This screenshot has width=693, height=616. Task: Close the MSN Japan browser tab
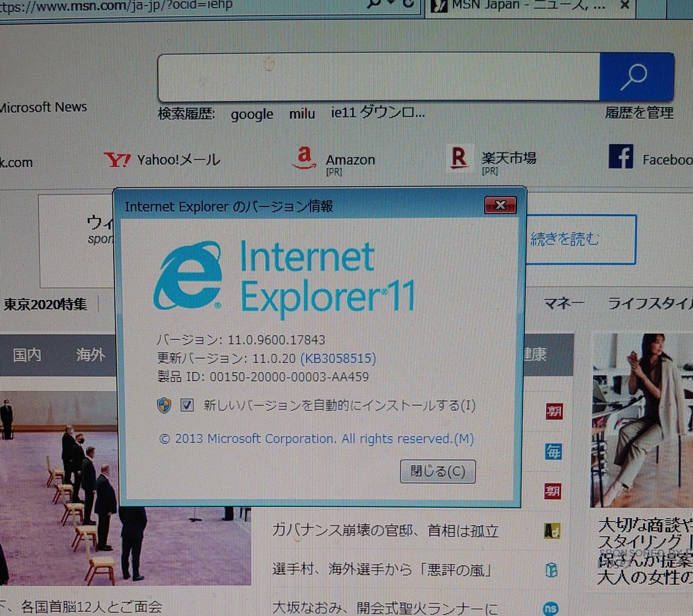(625, 5)
